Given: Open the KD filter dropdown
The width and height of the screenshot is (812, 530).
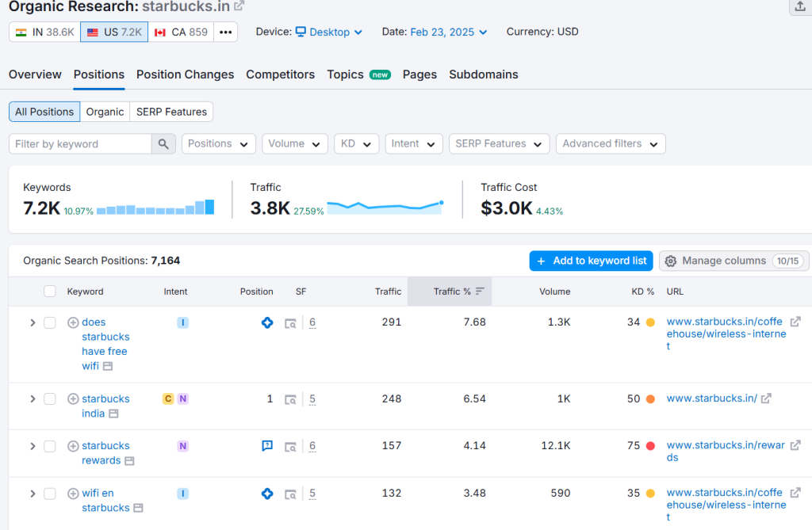Looking at the screenshot, I should 356,144.
